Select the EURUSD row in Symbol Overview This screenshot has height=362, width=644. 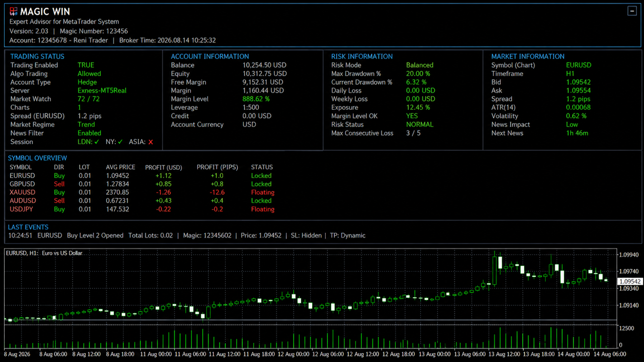tap(142, 176)
